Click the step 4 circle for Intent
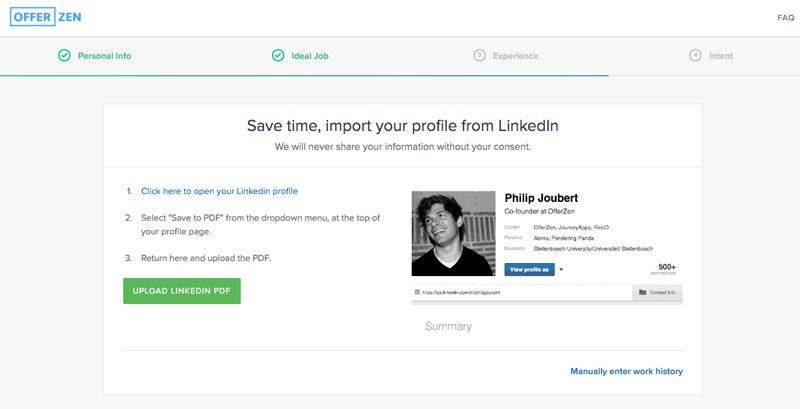 pyautogui.click(x=695, y=56)
